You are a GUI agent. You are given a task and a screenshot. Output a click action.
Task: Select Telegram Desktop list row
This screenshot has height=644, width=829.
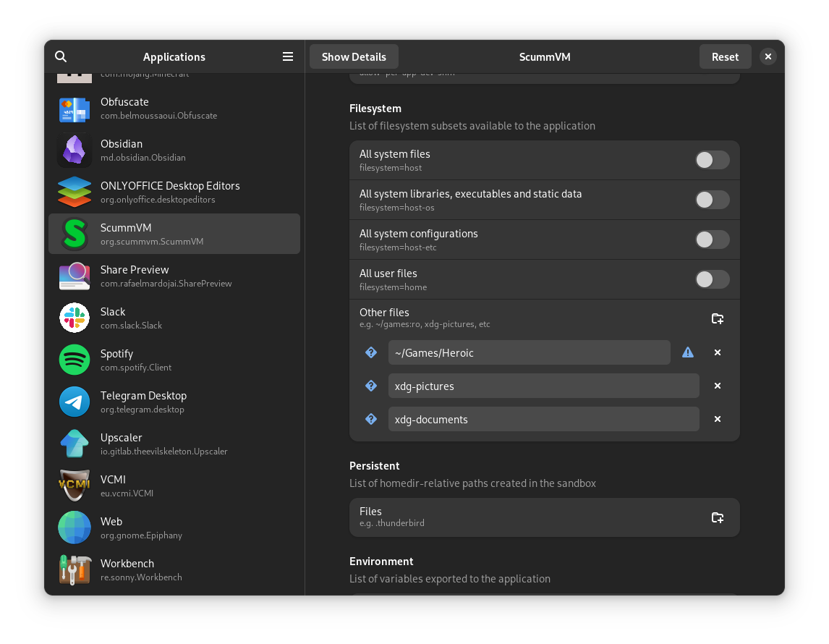pyautogui.click(x=174, y=402)
